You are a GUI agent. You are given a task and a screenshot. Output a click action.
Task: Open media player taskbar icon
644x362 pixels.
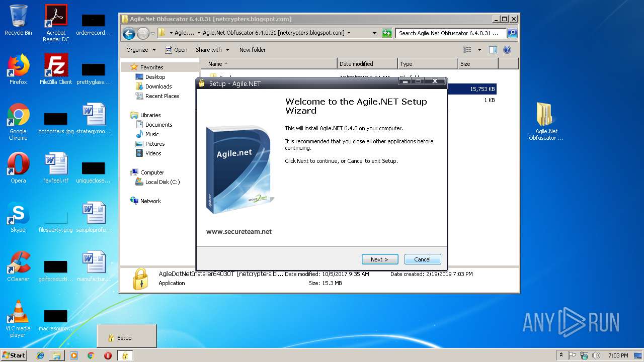(x=74, y=355)
